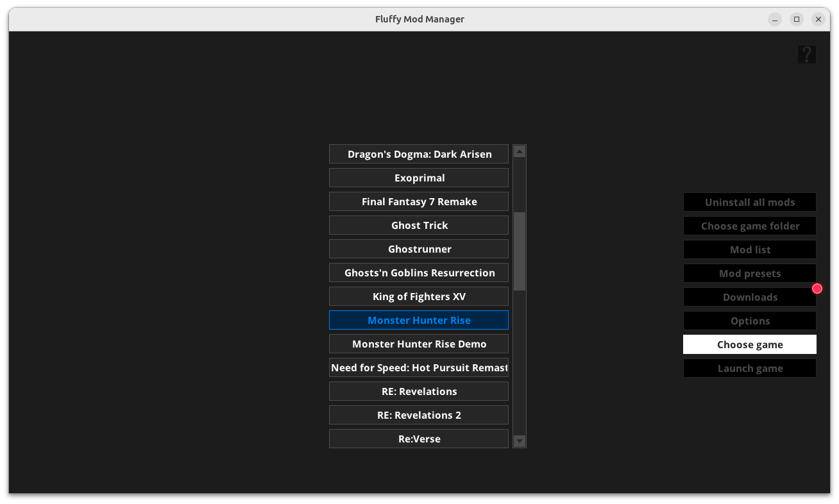
Task: Open the Mod list menu item
Action: pyautogui.click(x=750, y=249)
